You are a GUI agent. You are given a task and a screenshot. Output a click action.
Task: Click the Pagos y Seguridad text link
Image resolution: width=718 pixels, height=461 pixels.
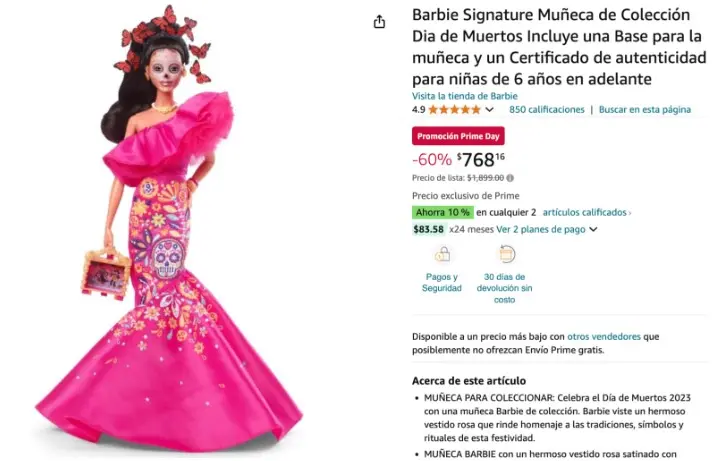pos(442,282)
